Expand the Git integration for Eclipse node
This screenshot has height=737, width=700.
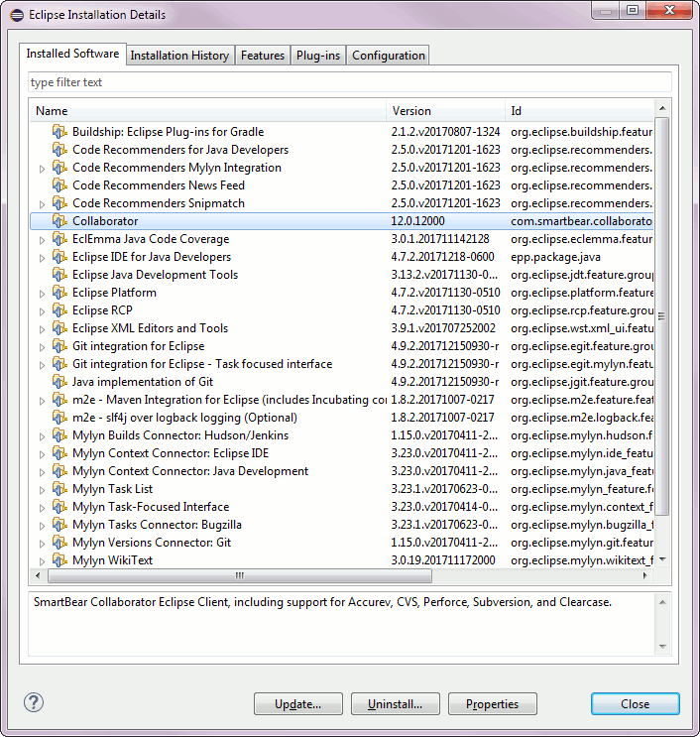coord(42,347)
